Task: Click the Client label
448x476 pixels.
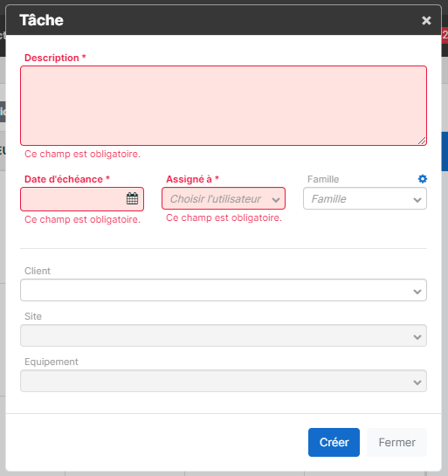Action: click(x=38, y=271)
